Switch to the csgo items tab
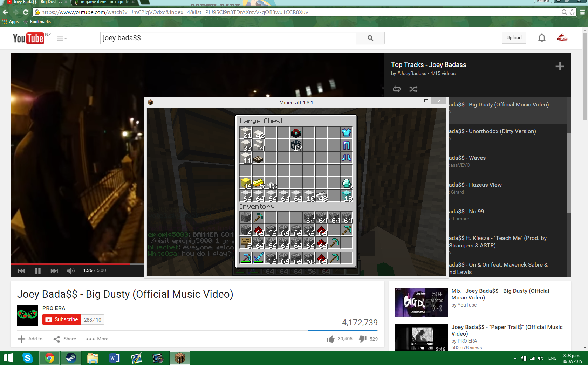Screen dimensions: 588x365 point(104,2)
